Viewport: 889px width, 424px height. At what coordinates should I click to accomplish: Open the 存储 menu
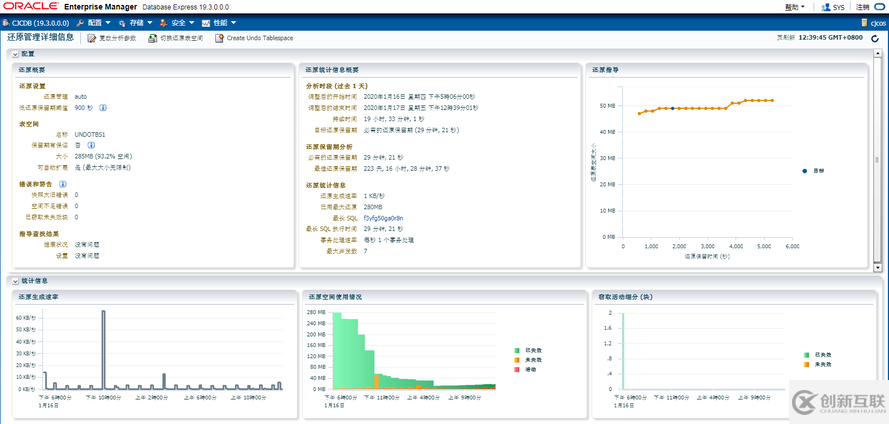coord(136,23)
